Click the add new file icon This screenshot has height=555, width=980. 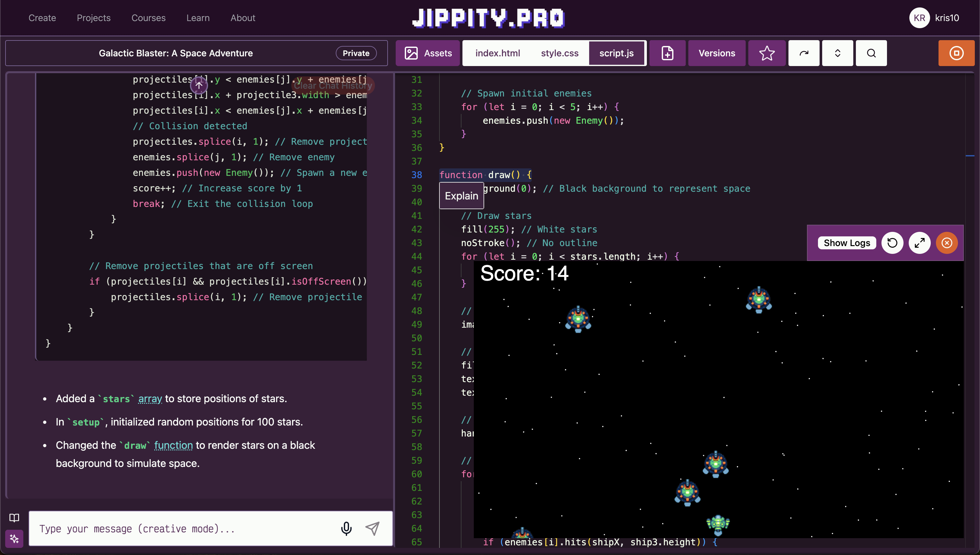667,53
